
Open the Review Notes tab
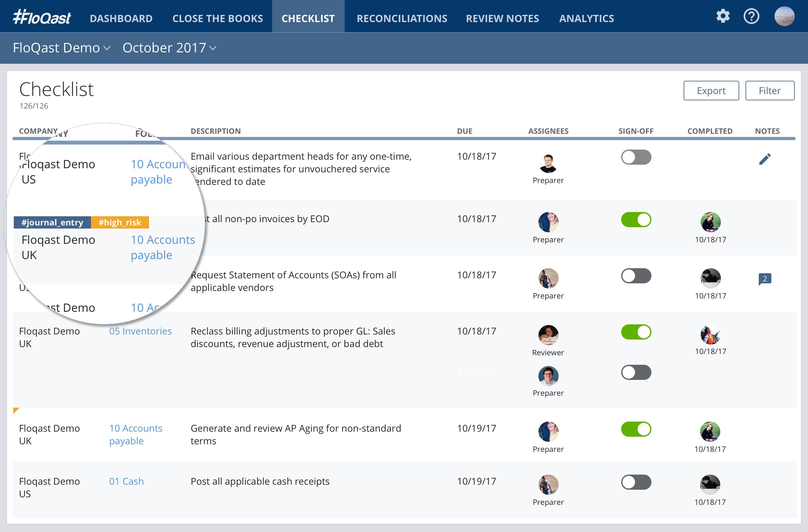(x=502, y=18)
